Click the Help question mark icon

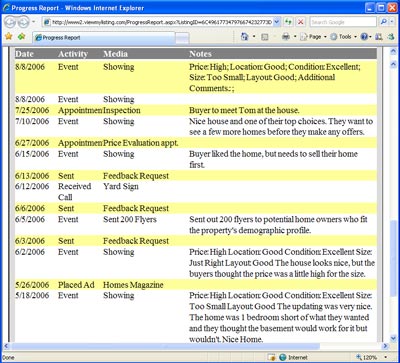tap(364, 37)
